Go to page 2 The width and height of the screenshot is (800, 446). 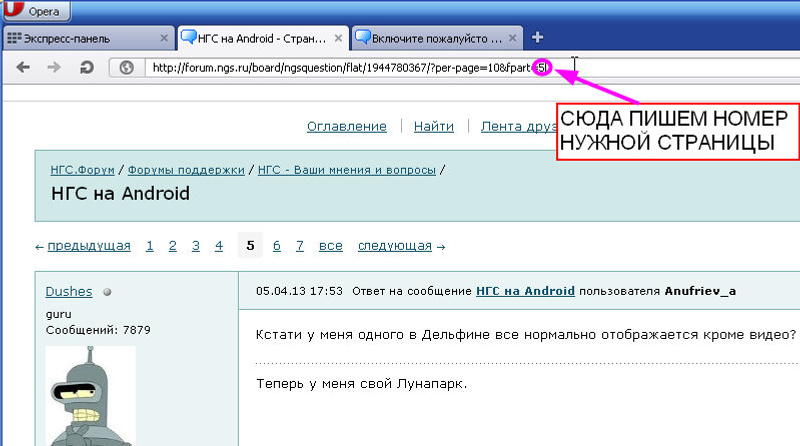tap(172, 246)
